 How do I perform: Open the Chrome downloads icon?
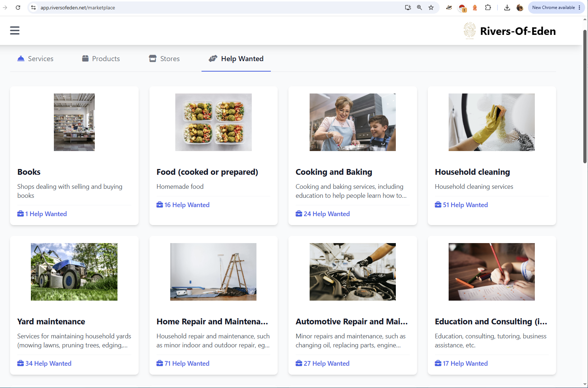[507, 8]
